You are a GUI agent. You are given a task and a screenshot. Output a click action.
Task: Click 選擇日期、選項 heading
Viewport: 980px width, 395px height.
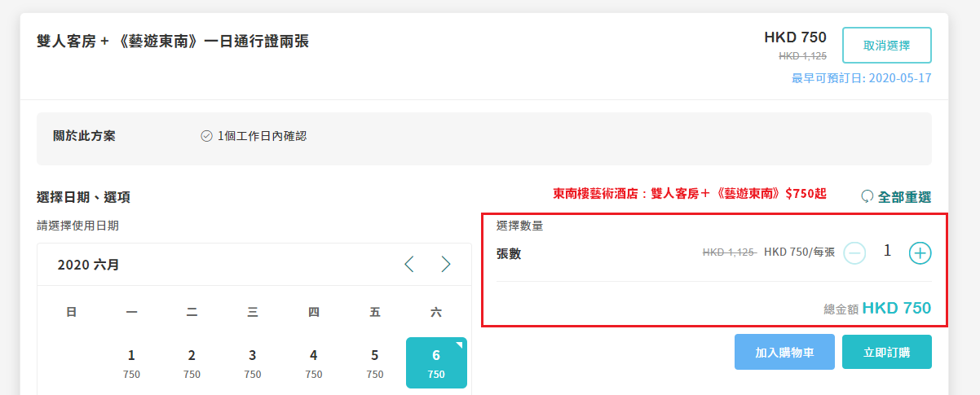tap(83, 197)
